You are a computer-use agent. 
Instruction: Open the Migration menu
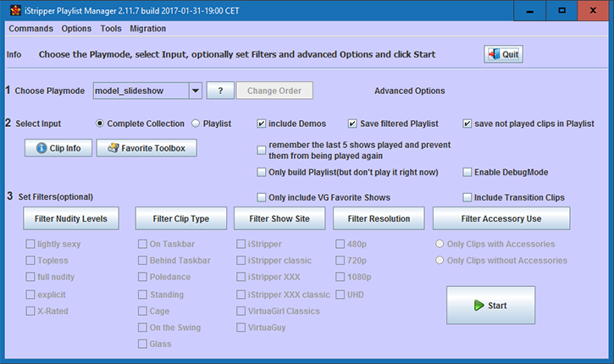point(148,29)
